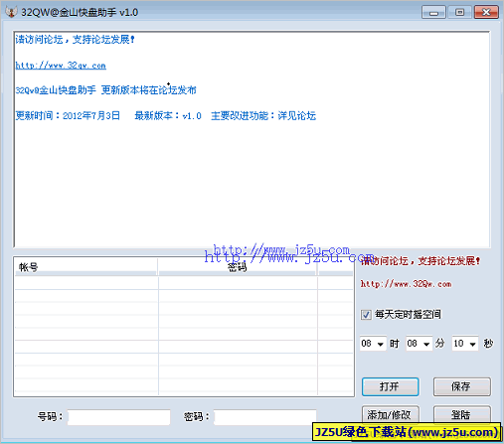Click the 最新版本：v1.0 text
504x444 pixels.
168,116
